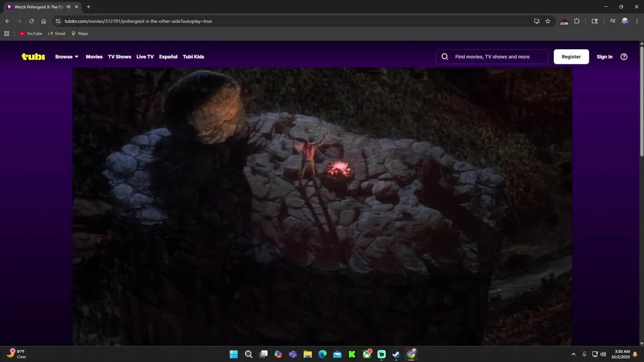644x362 pixels.
Task: Open Steam from the taskbar
Action: pos(396,354)
